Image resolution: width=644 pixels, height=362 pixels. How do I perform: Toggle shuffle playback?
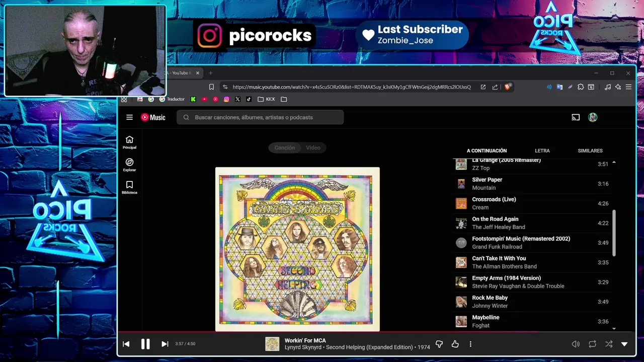point(609,344)
